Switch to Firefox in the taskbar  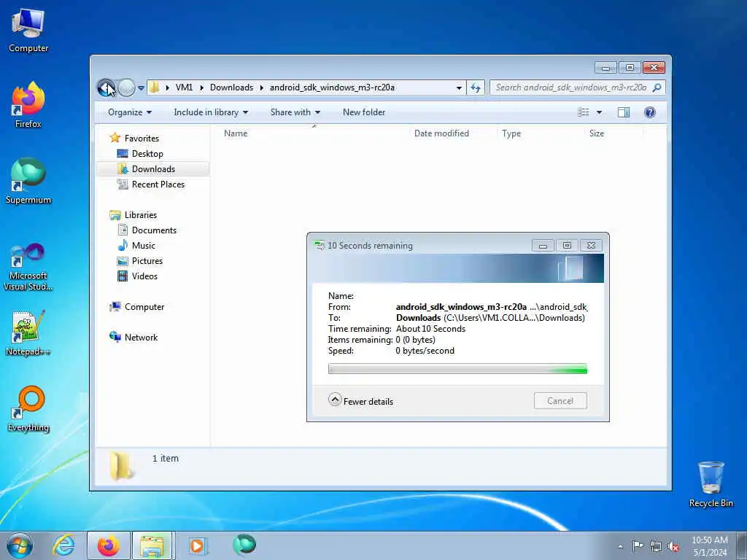coord(108,545)
